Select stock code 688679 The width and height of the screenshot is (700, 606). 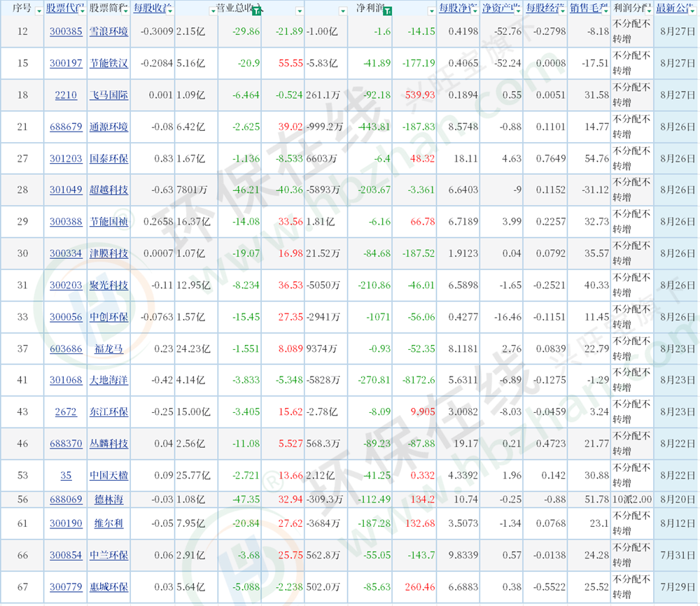point(66,127)
